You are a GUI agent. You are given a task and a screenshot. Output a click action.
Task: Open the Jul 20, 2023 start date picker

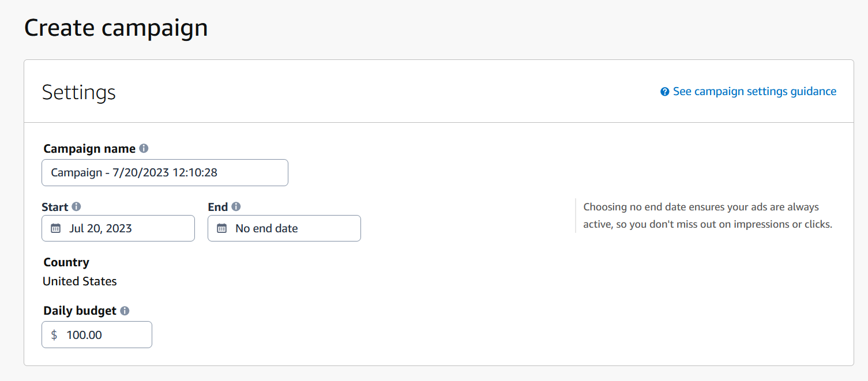pyautogui.click(x=118, y=228)
